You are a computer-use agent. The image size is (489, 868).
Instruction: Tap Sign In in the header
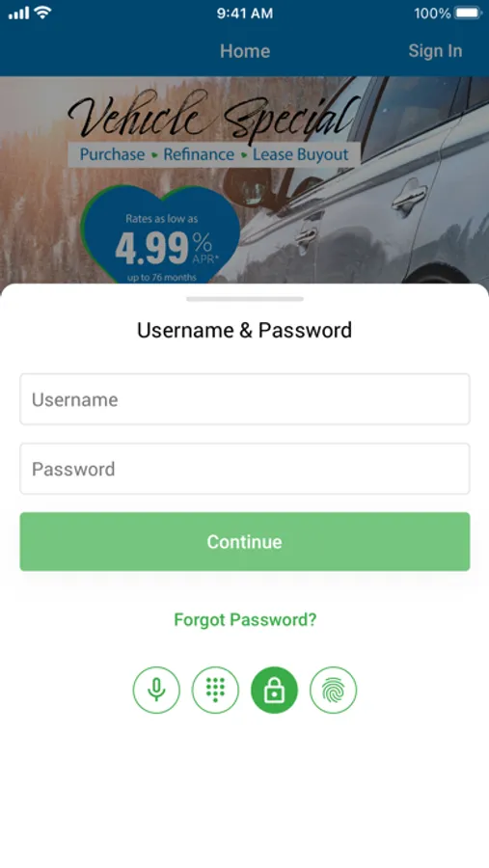(x=435, y=51)
